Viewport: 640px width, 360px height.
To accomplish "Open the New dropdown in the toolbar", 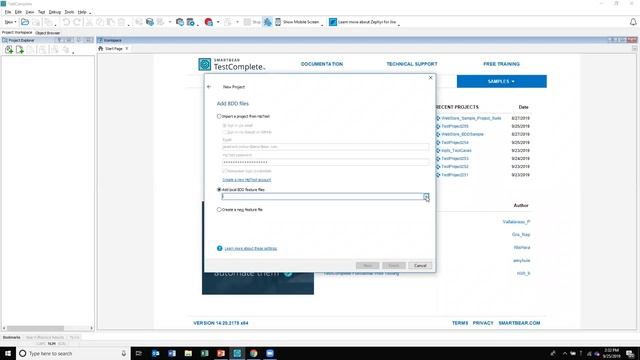I will point(10,22).
